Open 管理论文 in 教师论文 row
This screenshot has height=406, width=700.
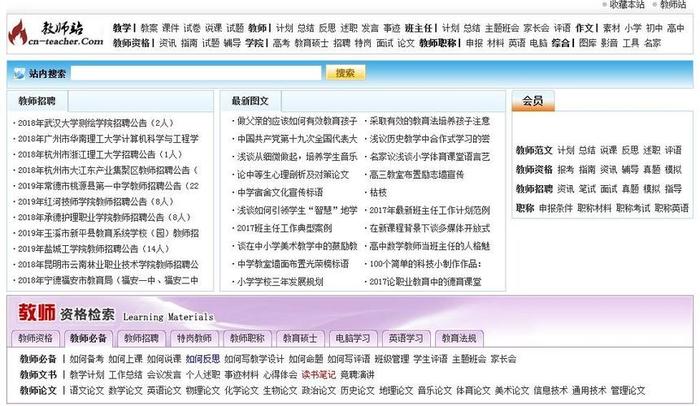628,390
